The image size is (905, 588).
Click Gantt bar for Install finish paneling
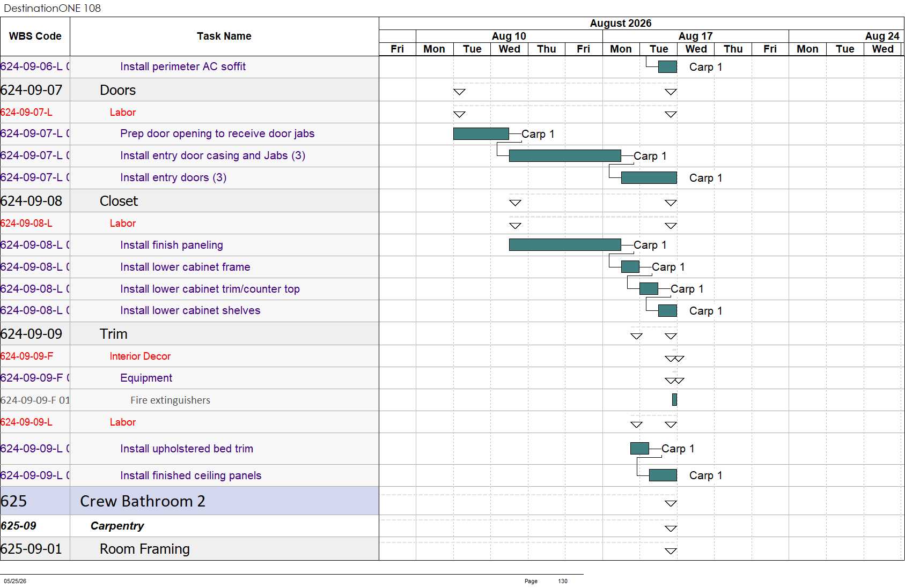tap(565, 245)
